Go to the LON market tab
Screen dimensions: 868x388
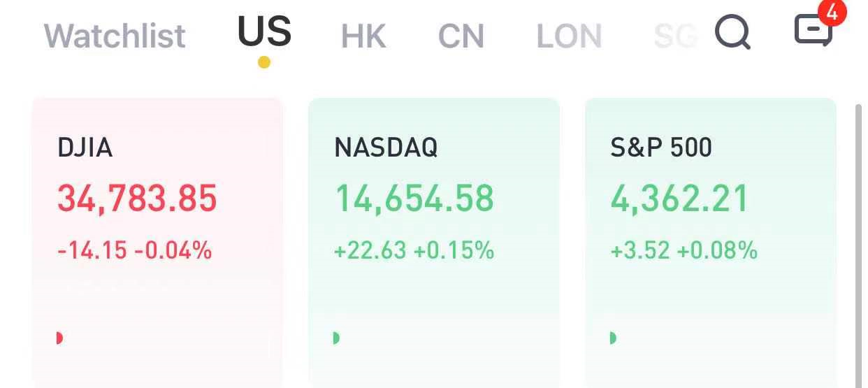(569, 36)
